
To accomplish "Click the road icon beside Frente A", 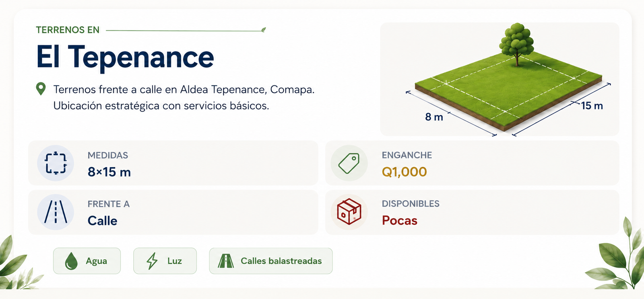I will point(56,212).
